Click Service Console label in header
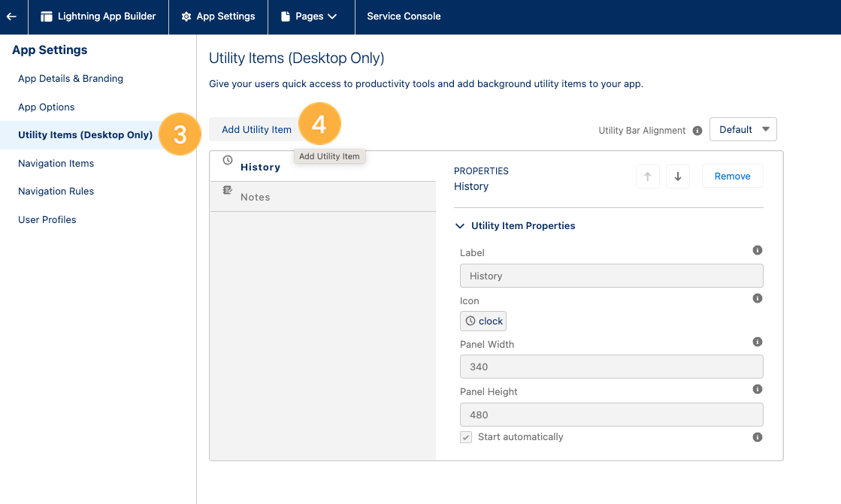The image size is (841, 504). (404, 17)
